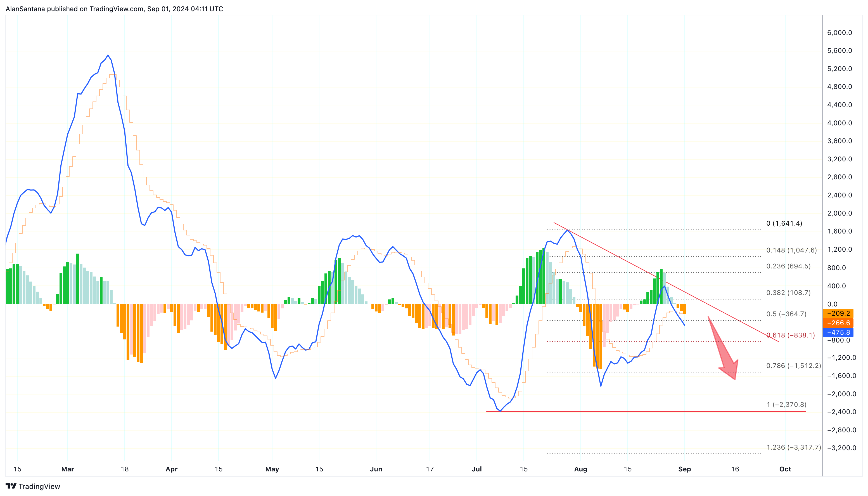Select the Fibonacci label 1.236 (−3,317.7)
868x496 pixels.
coord(793,447)
